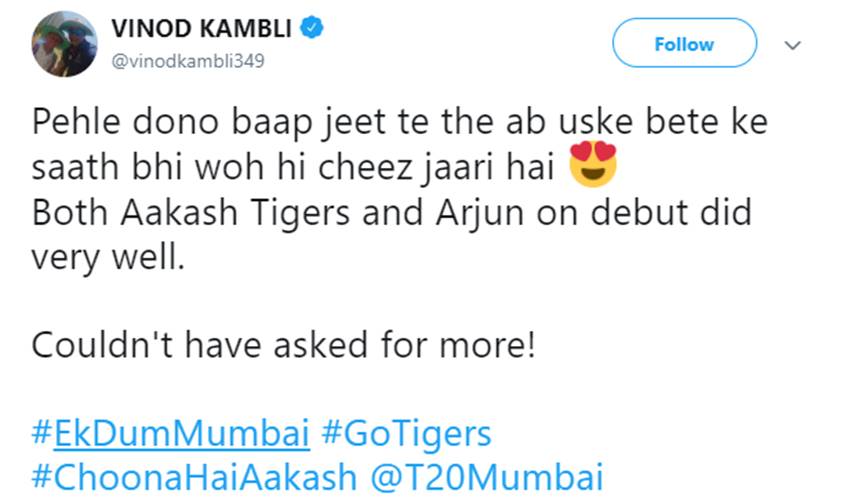Expand the tweet options chevron
Image resolution: width=850 pixels, height=504 pixels.
pos(793,45)
